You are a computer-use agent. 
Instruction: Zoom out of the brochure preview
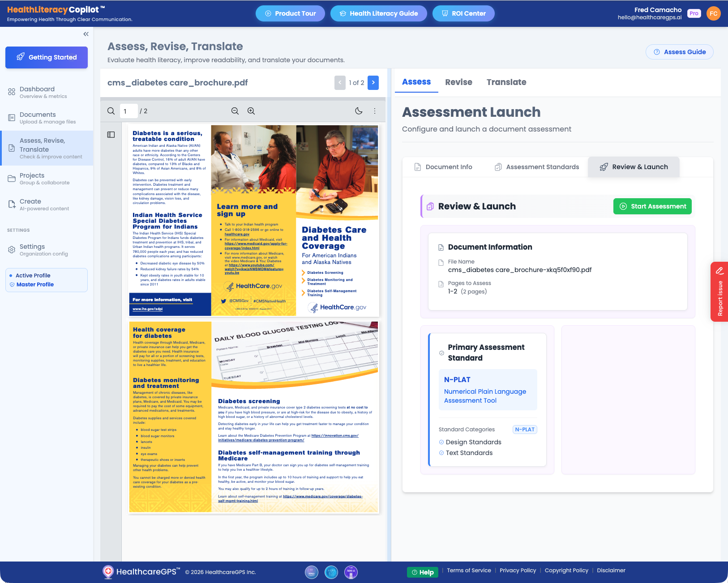pos(235,111)
